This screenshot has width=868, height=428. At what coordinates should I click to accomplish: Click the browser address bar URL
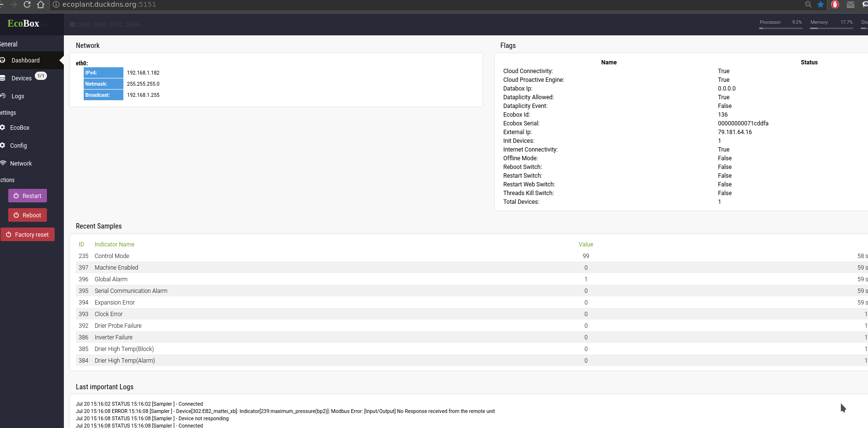click(x=109, y=4)
